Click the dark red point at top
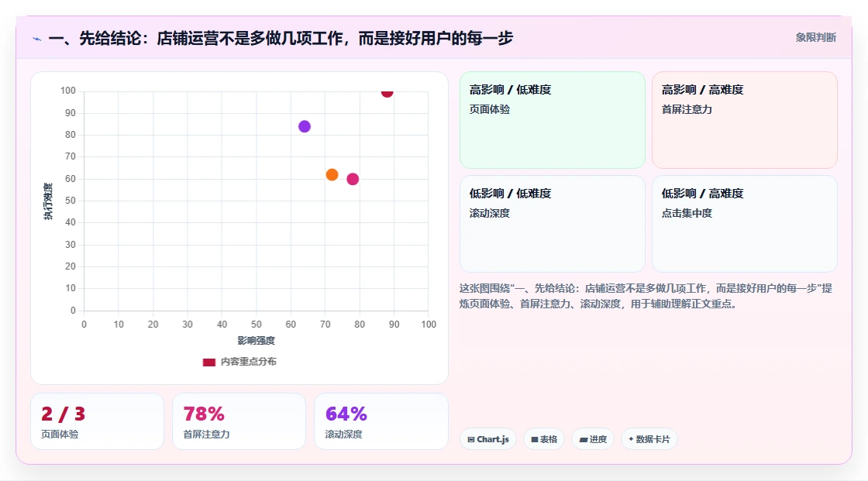 pos(387,92)
